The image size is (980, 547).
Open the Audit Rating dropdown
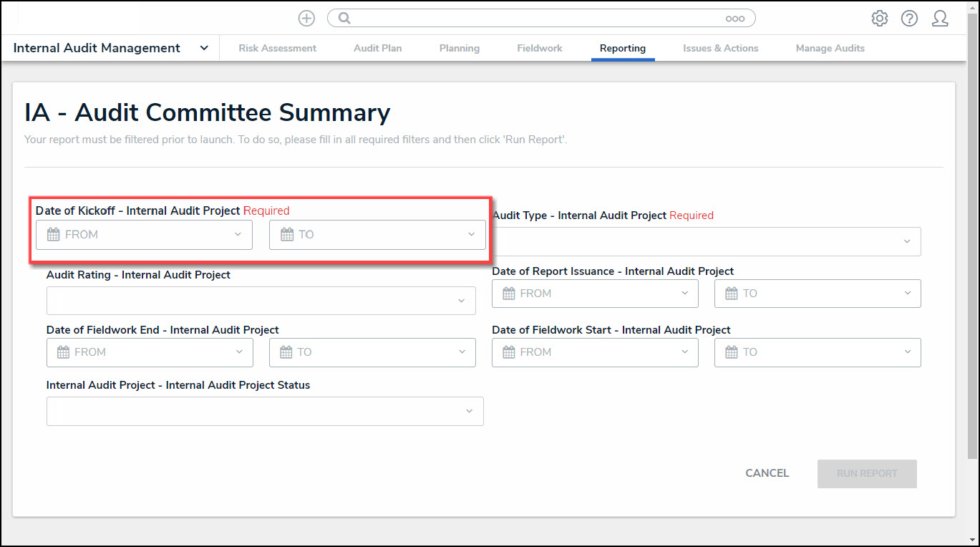point(261,301)
